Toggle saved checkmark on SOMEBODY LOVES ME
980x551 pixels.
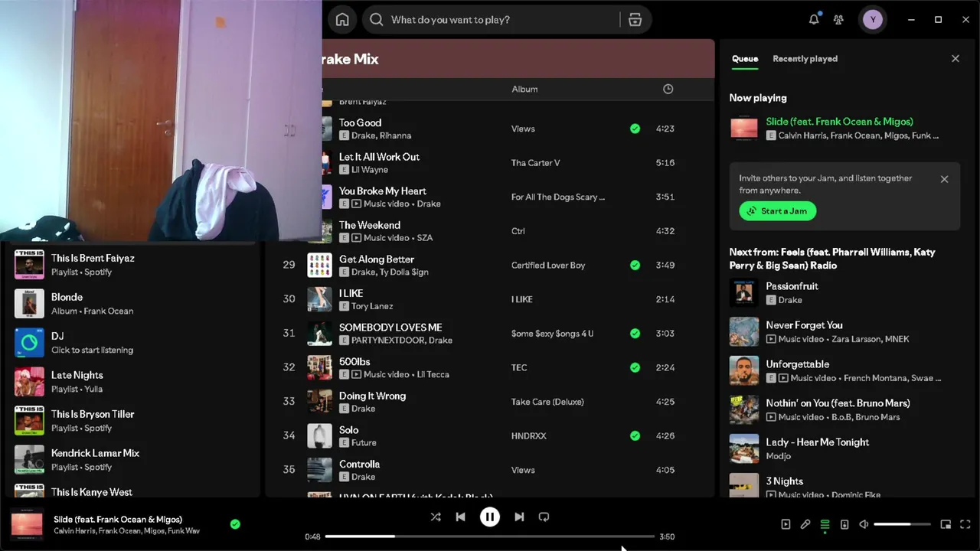pos(635,333)
